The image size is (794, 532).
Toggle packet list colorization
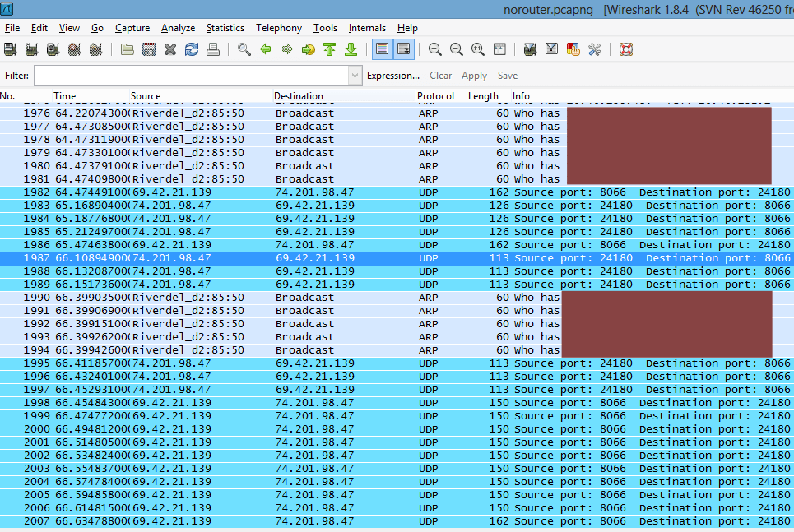coord(383,49)
